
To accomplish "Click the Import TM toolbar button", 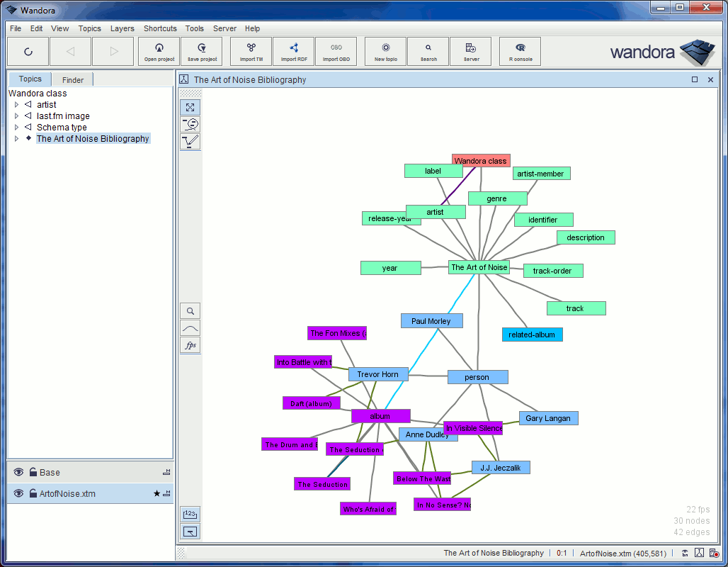I will [x=251, y=51].
